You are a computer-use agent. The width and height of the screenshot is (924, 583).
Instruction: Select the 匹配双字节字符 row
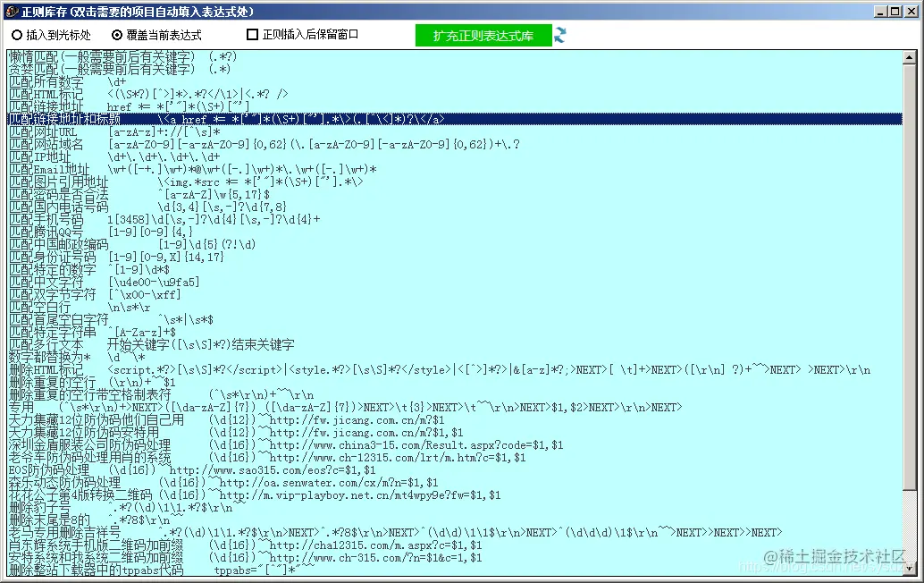tap(455, 294)
